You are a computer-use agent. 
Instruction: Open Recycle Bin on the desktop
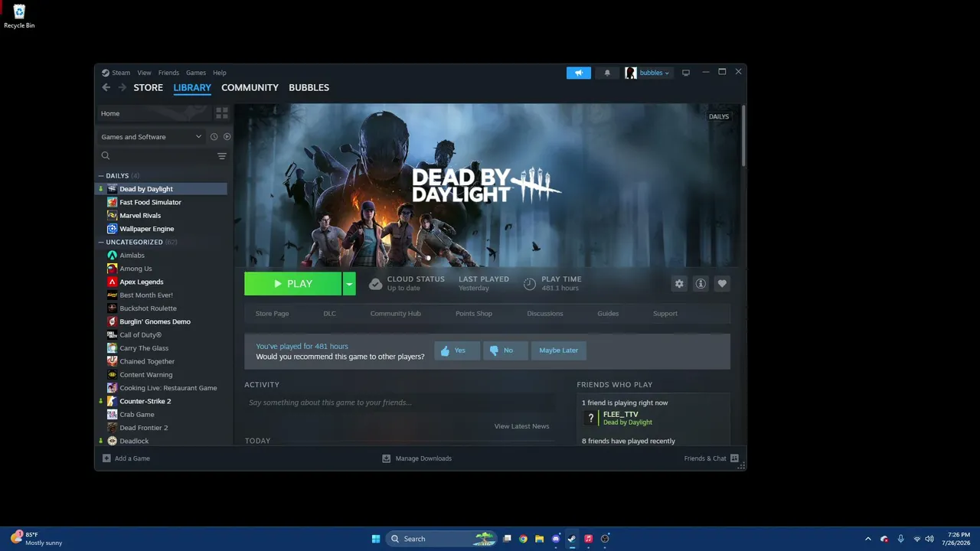(x=19, y=16)
